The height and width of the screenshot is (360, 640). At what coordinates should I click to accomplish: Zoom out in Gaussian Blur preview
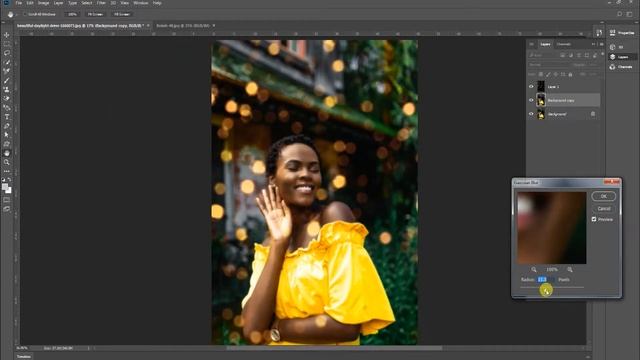534,269
